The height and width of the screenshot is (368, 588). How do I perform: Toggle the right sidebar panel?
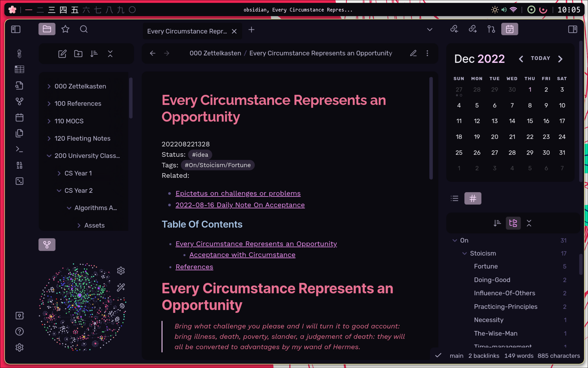[x=572, y=29]
